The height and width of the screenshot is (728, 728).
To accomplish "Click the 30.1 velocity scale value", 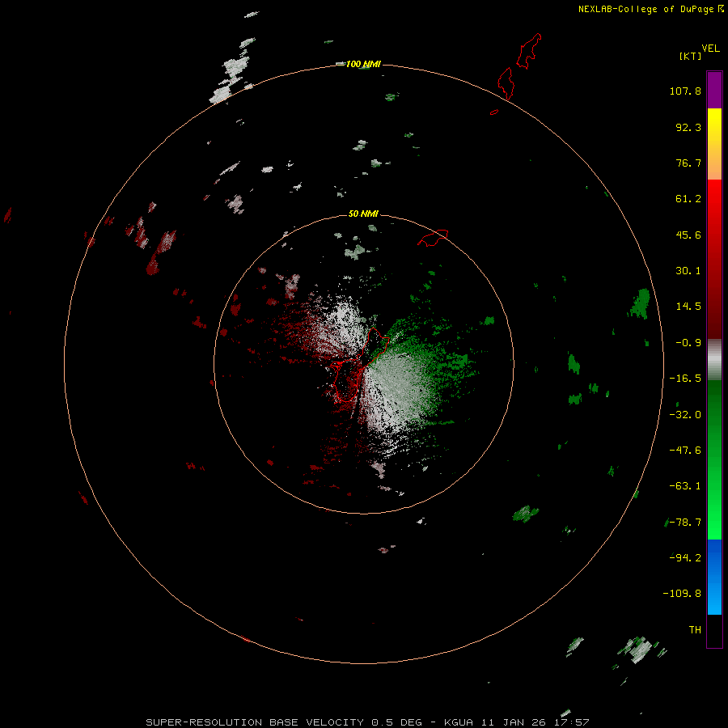I will click(x=688, y=271).
